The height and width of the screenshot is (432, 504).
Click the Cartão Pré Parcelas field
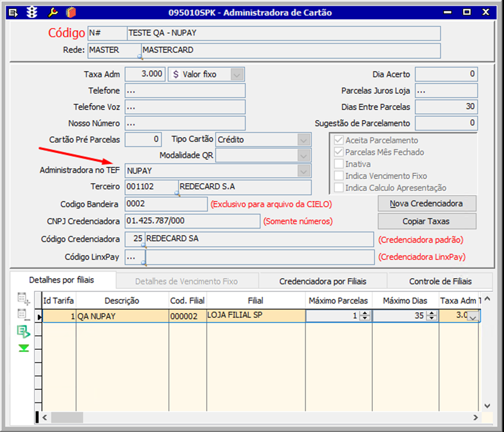(143, 139)
